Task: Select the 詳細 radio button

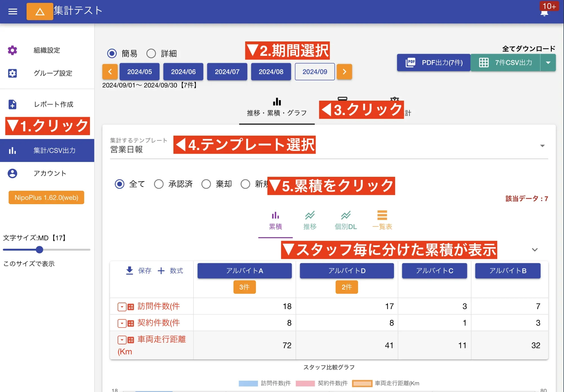Action: [x=151, y=53]
